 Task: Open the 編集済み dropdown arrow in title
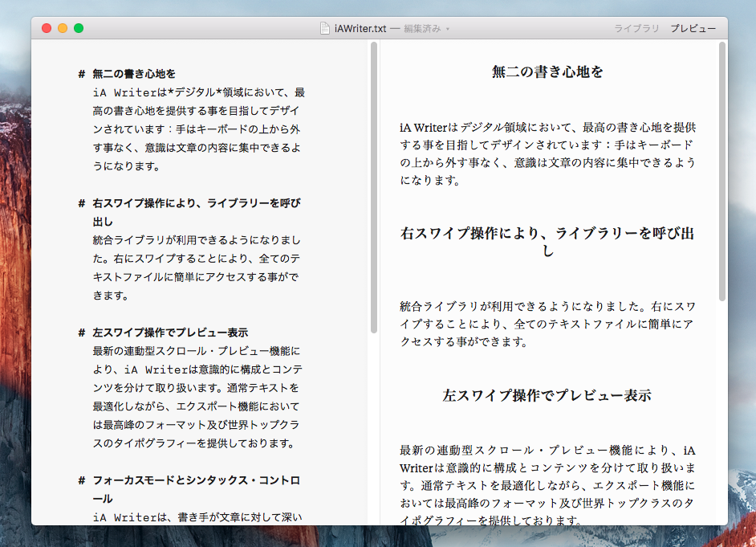pyautogui.click(x=448, y=29)
